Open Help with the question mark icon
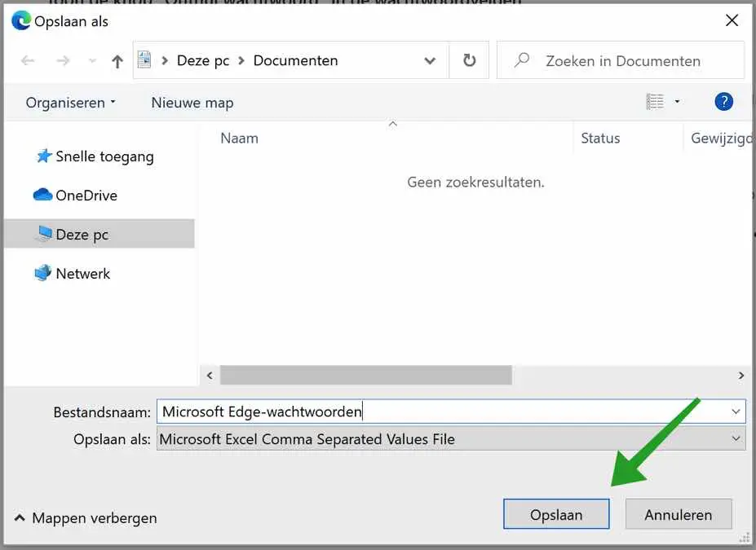The width and height of the screenshot is (756, 550). point(723,102)
